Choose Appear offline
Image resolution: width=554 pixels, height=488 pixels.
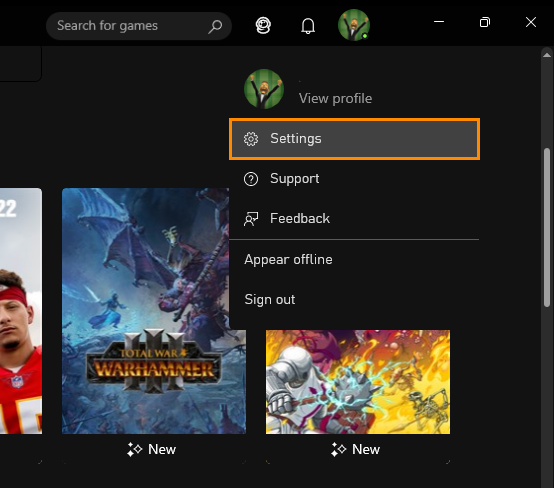pos(354,260)
